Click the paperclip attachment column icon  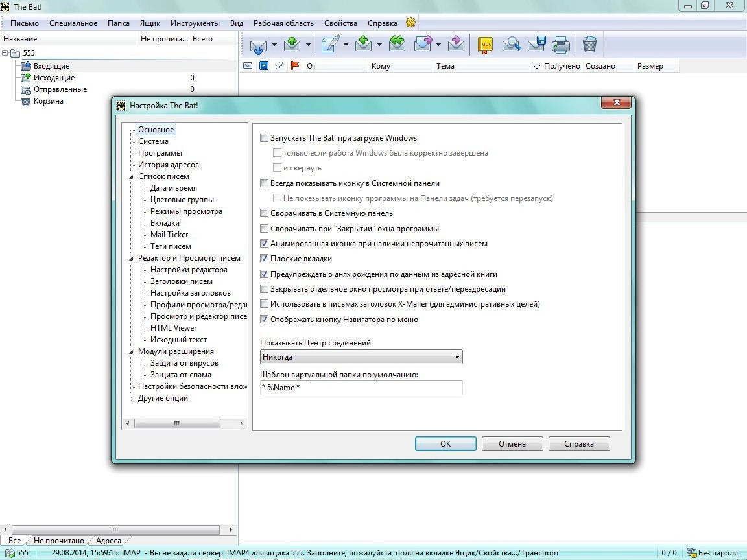(279, 65)
